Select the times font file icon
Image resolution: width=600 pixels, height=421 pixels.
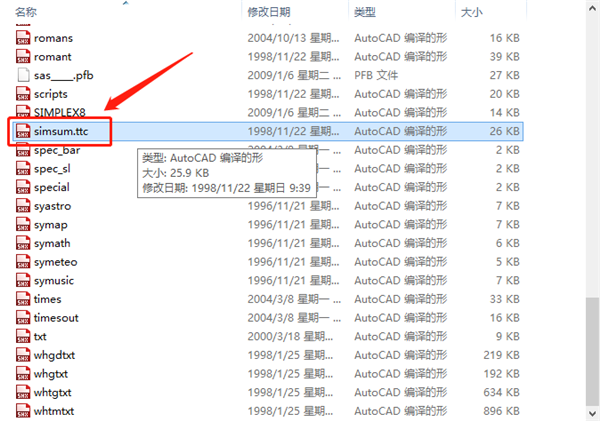point(23,299)
